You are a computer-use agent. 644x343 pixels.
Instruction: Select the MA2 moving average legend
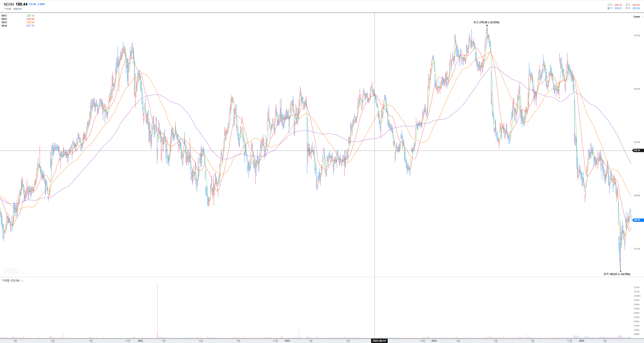4,19
